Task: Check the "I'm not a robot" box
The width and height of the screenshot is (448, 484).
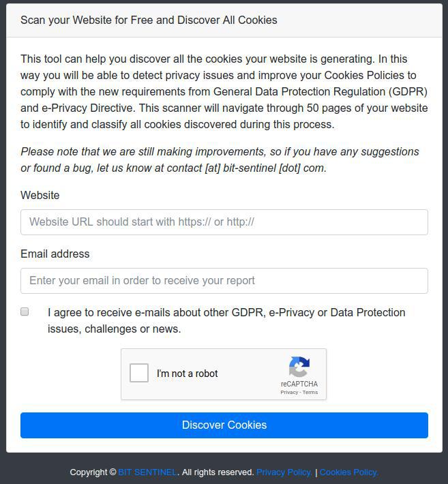Action: pos(139,373)
